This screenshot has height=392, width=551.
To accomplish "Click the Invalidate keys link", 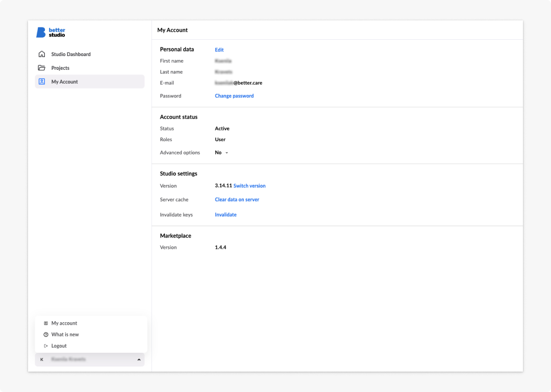I will tap(226, 215).
